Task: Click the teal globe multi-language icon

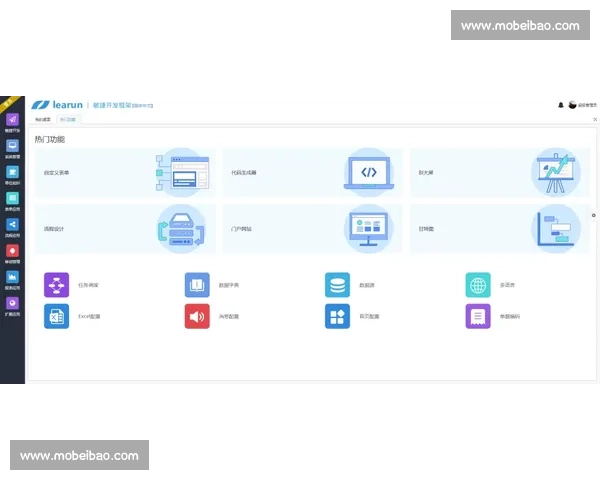Action: pyautogui.click(x=478, y=285)
